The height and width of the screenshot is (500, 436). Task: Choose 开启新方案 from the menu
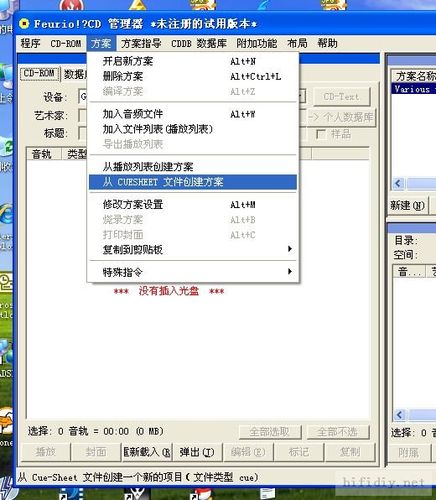[193, 61]
